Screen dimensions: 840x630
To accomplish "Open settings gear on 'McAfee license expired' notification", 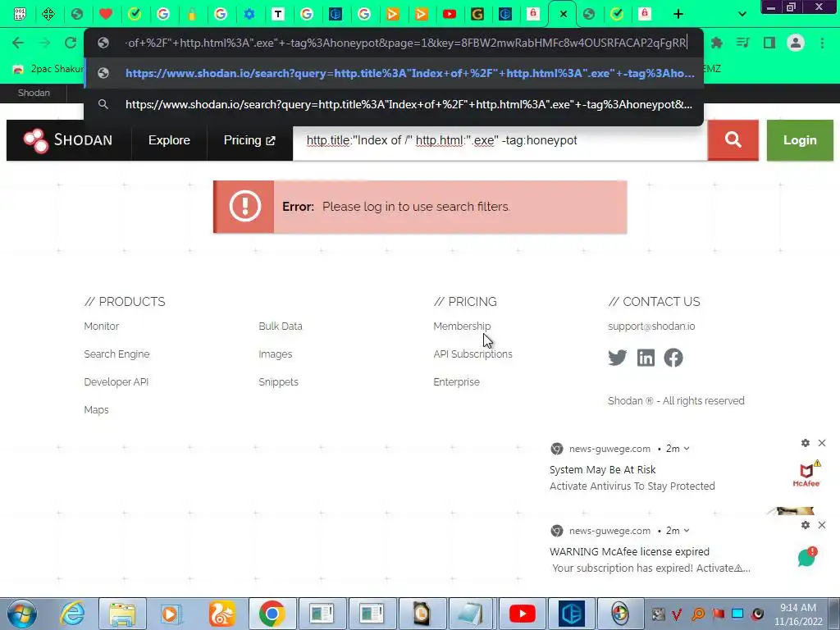I will [806, 525].
